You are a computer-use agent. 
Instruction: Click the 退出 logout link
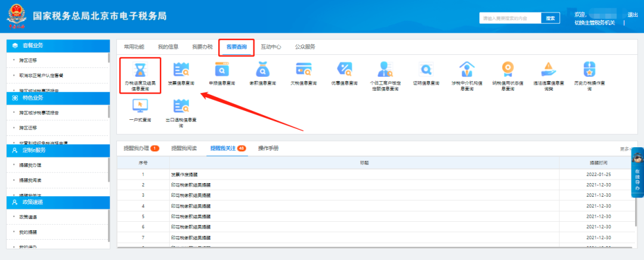click(633, 15)
